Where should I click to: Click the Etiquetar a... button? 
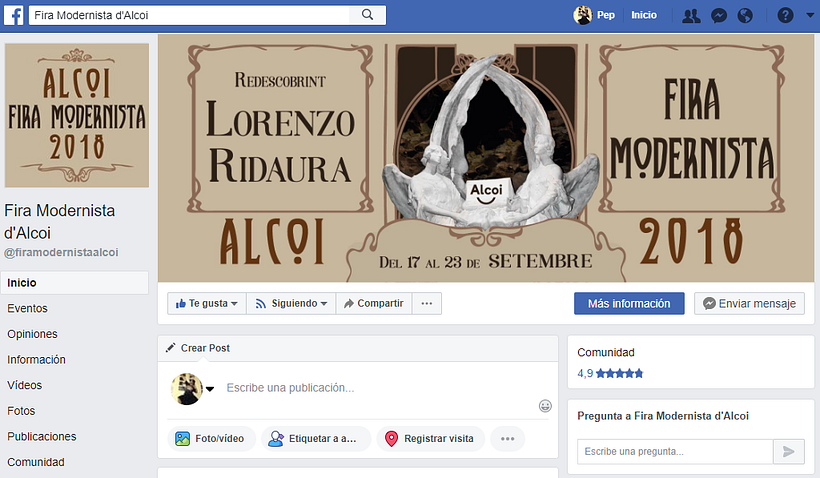[316, 439]
